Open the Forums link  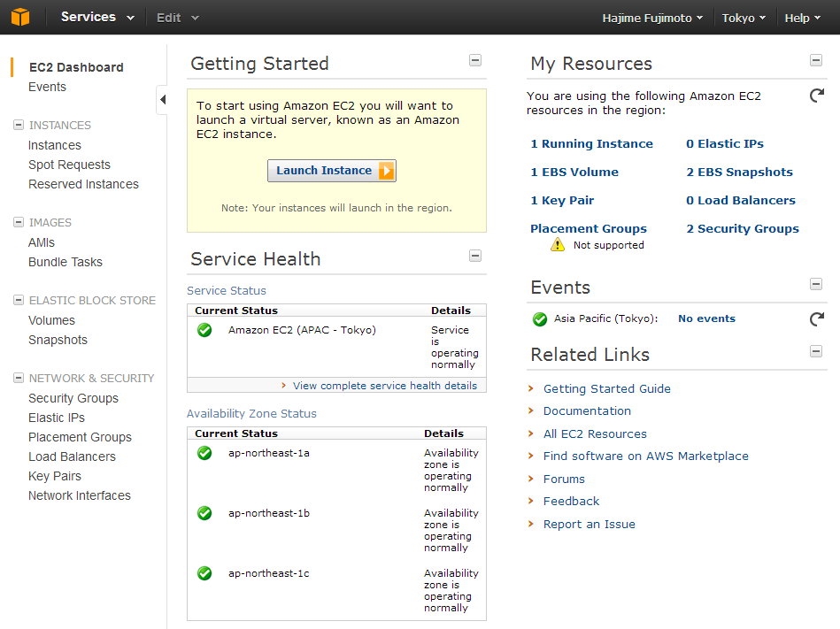pyautogui.click(x=564, y=479)
